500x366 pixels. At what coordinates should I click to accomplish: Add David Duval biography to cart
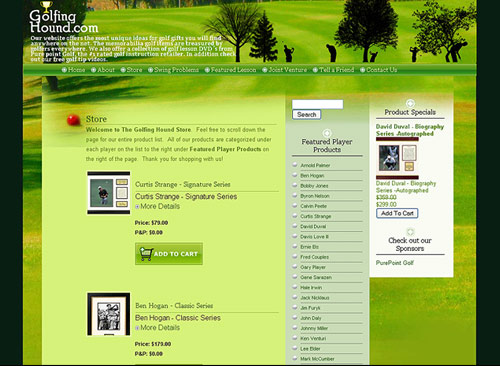coord(397,213)
